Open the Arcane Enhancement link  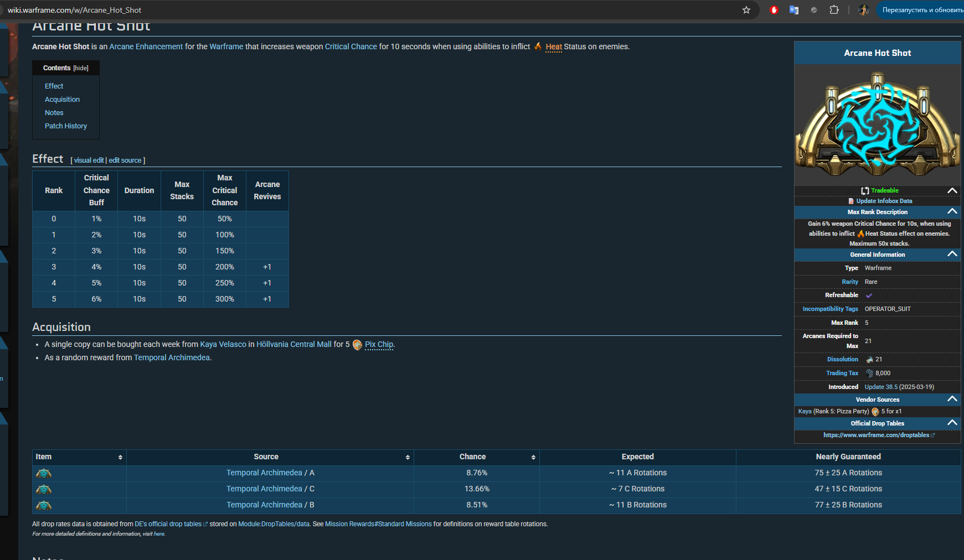(x=146, y=46)
